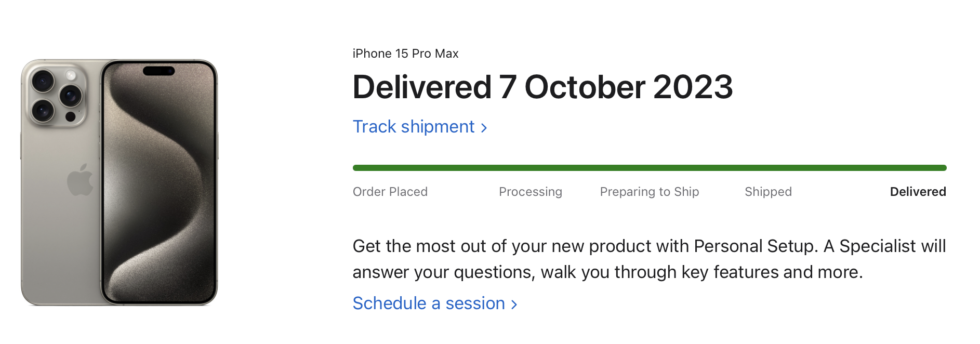Open the Schedule a session link
The width and height of the screenshot is (980, 344).
[429, 303]
